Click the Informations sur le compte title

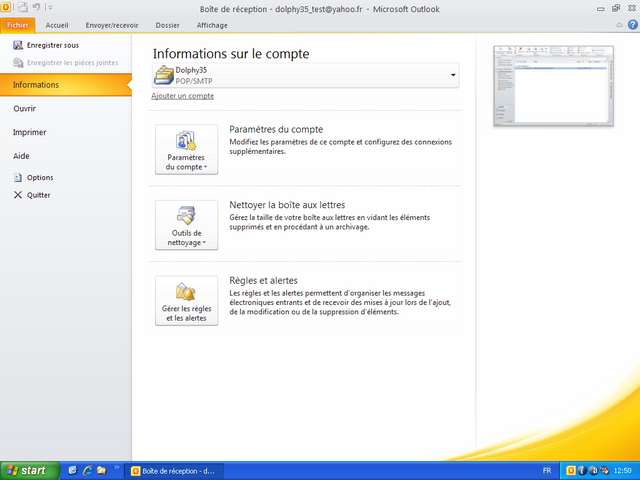coord(231,54)
